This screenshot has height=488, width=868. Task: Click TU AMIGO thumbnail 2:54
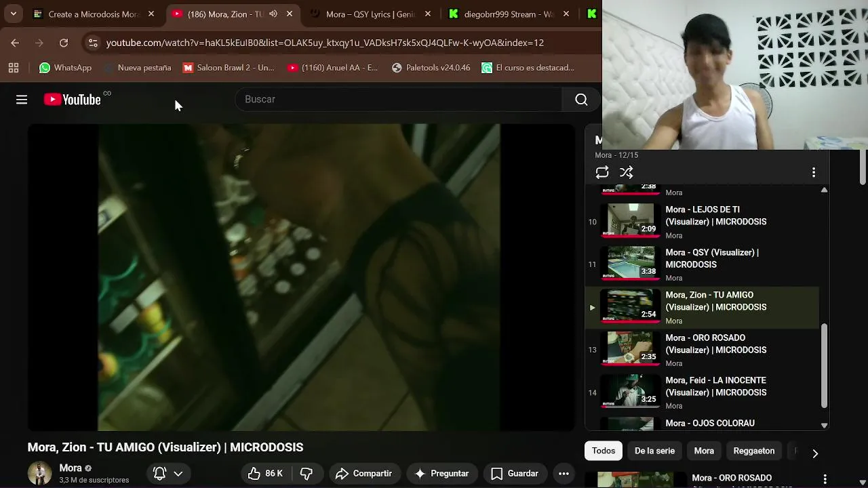pos(631,305)
